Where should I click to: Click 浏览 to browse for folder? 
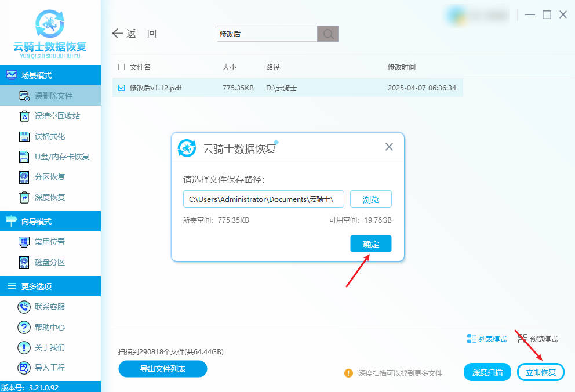(370, 199)
